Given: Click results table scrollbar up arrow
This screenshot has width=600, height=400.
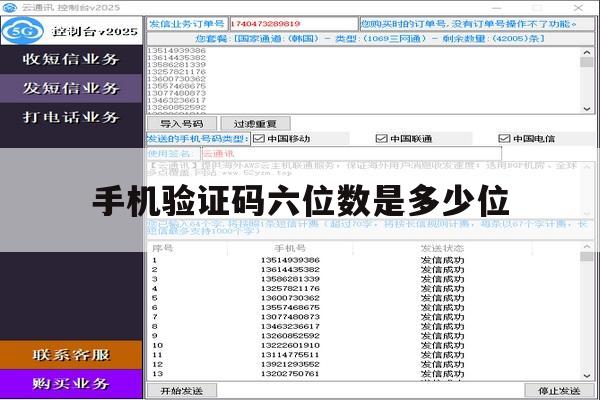Looking at the screenshot, I should coord(587,247).
